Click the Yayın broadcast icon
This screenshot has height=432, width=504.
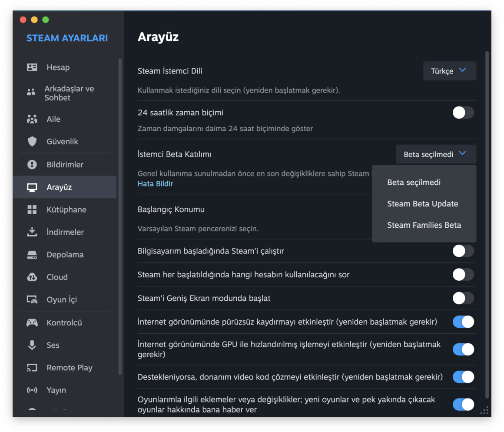point(32,390)
